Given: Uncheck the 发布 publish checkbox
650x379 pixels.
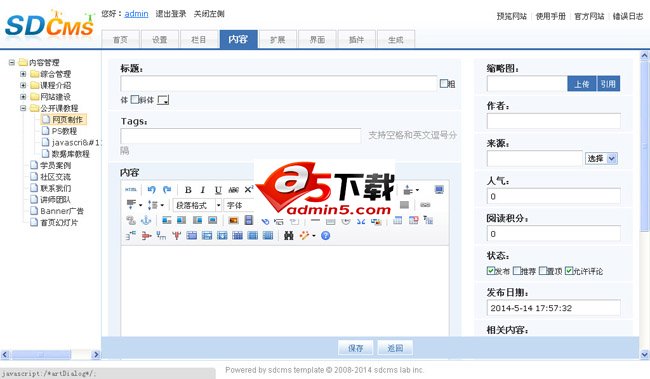Looking at the screenshot, I should point(491,271).
